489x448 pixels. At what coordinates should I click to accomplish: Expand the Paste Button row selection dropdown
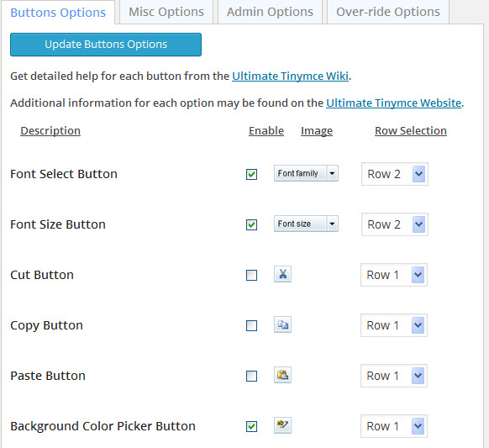(x=394, y=376)
